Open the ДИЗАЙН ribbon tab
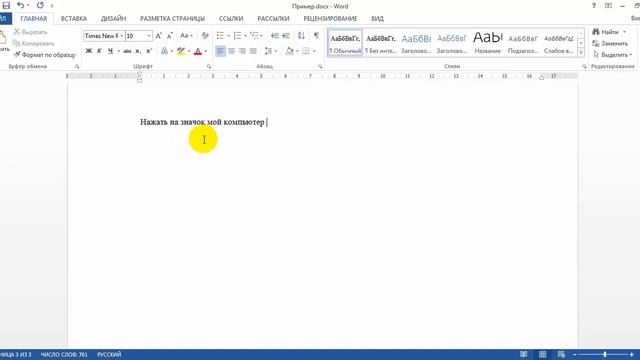 (x=113, y=19)
